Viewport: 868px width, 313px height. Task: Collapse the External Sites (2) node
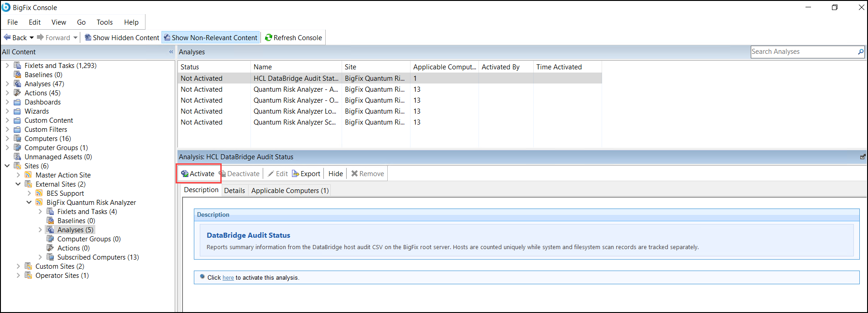point(18,184)
